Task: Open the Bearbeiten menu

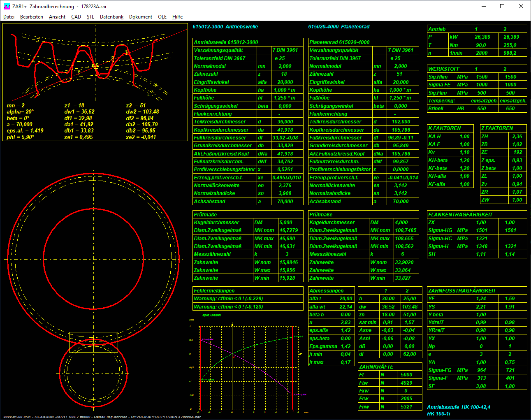Action: pyautogui.click(x=31, y=17)
